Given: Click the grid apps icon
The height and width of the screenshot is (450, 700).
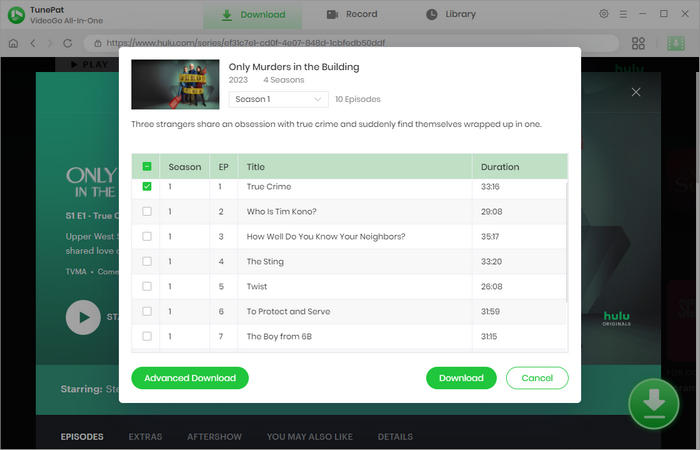Looking at the screenshot, I should [x=638, y=43].
